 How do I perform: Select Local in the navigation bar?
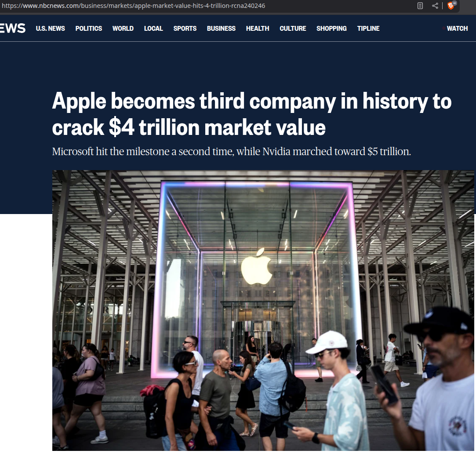153,29
